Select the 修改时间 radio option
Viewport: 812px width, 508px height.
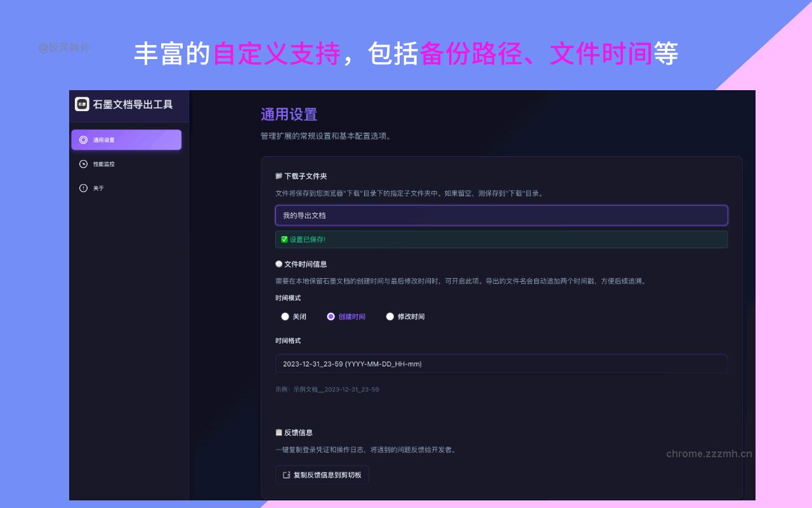click(390, 316)
